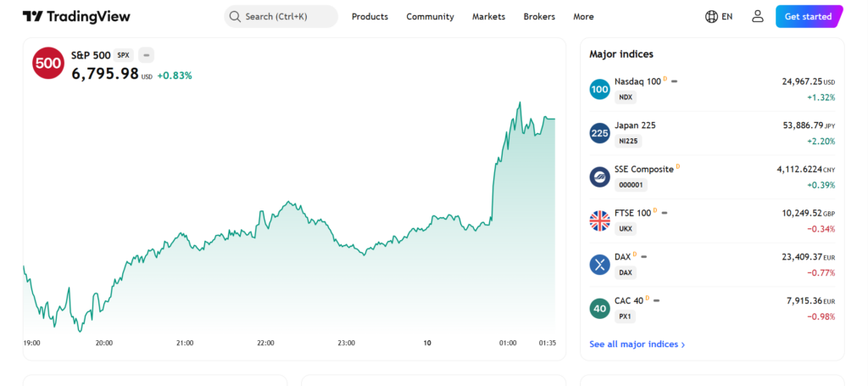Click the FTSE 100 UK flag icon

tap(599, 221)
